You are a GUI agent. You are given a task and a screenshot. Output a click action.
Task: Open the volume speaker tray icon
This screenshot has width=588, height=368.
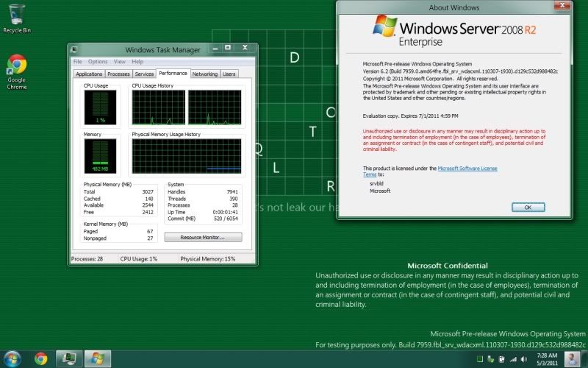click(x=524, y=359)
